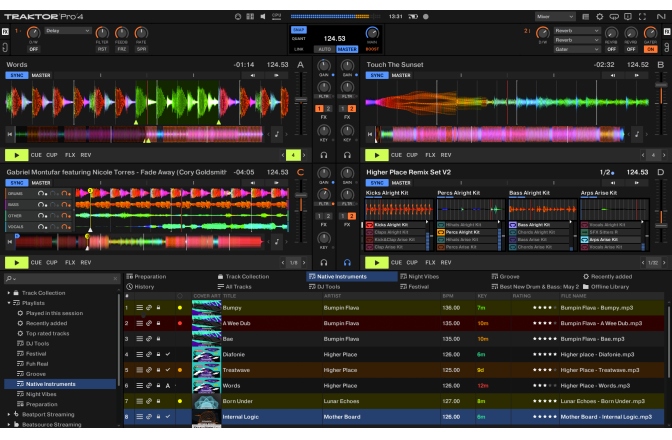Toggle SYNC on Deck C

click(17, 183)
